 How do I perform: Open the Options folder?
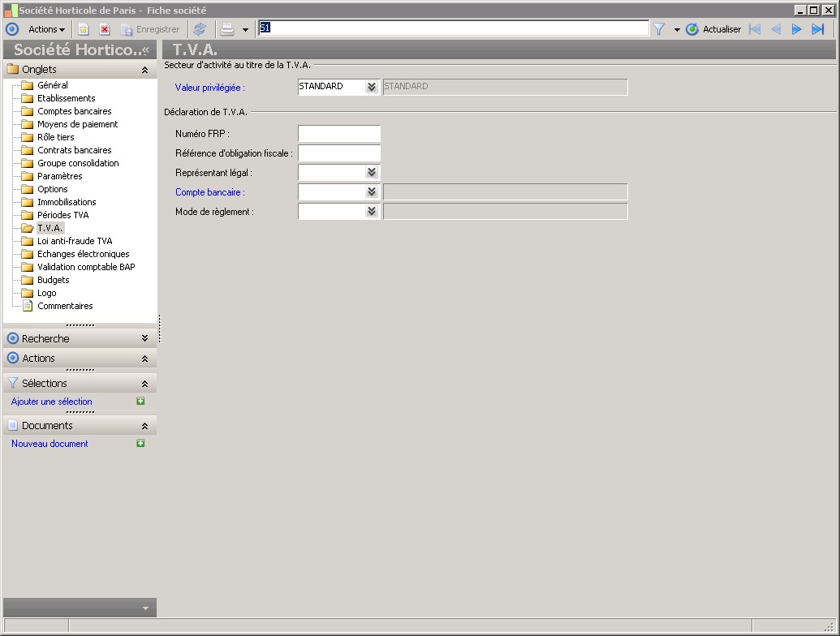(x=53, y=189)
